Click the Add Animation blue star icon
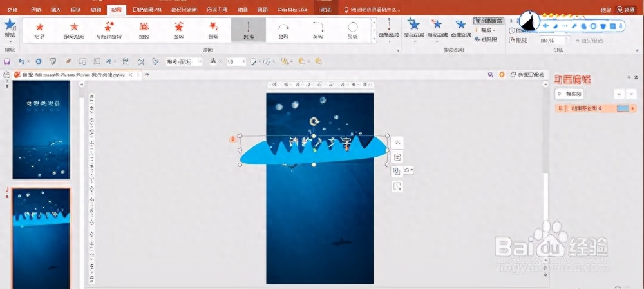The image size is (644, 289). click(x=414, y=28)
